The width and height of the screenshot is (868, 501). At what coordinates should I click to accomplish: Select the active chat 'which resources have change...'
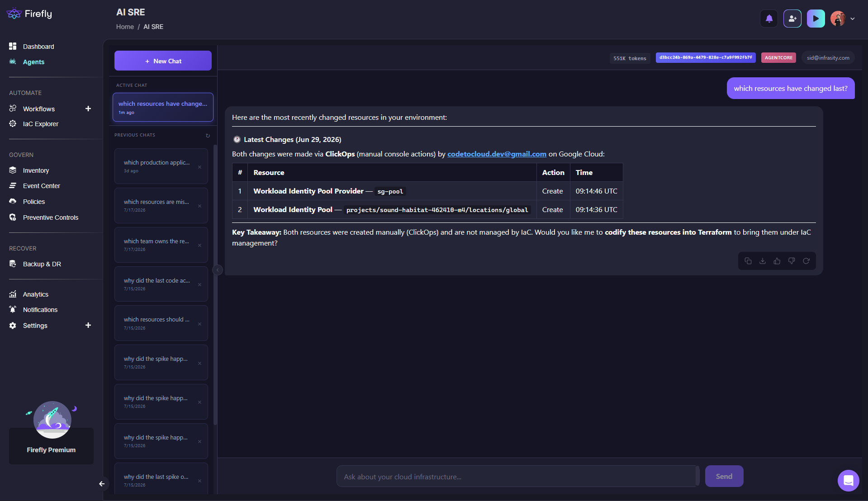163,107
